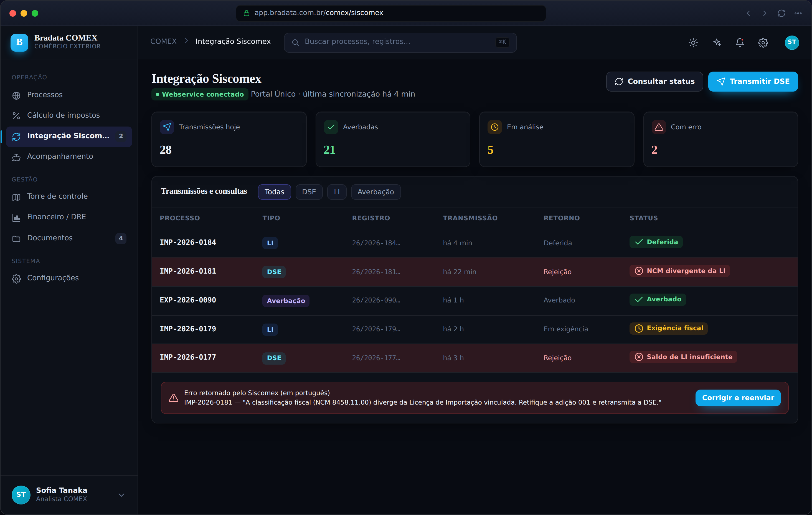Click process IMP-2026-0179 in the table
The image size is (812, 515).
pyautogui.click(x=188, y=329)
